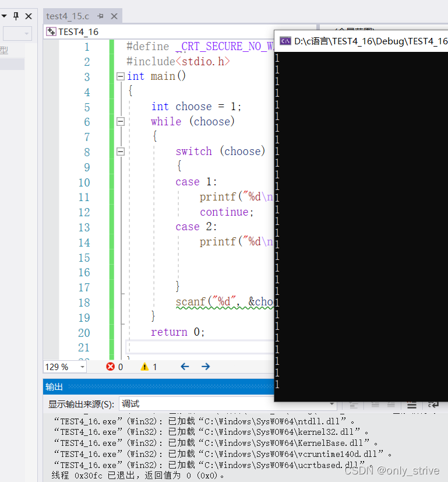Image resolution: width=448 pixels, height=482 pixels.
Task: Click the 'continue;' statement
Action: 227,212
